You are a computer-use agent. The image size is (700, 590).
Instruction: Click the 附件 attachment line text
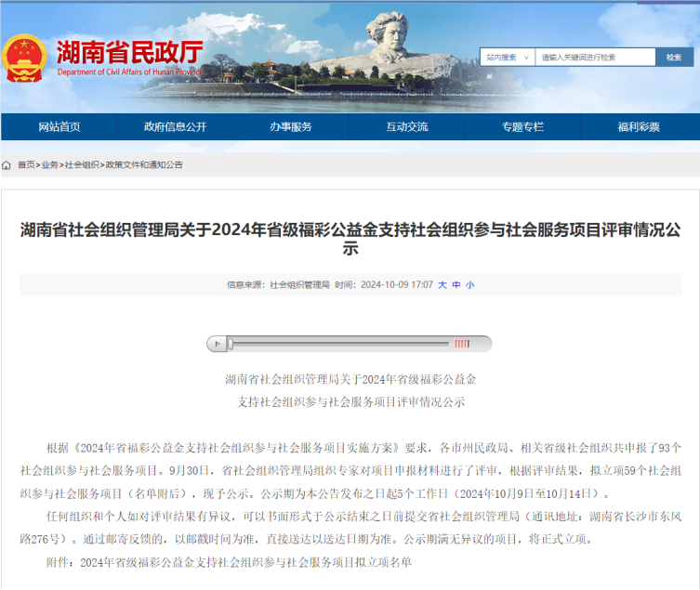click(x=229, y=562)
